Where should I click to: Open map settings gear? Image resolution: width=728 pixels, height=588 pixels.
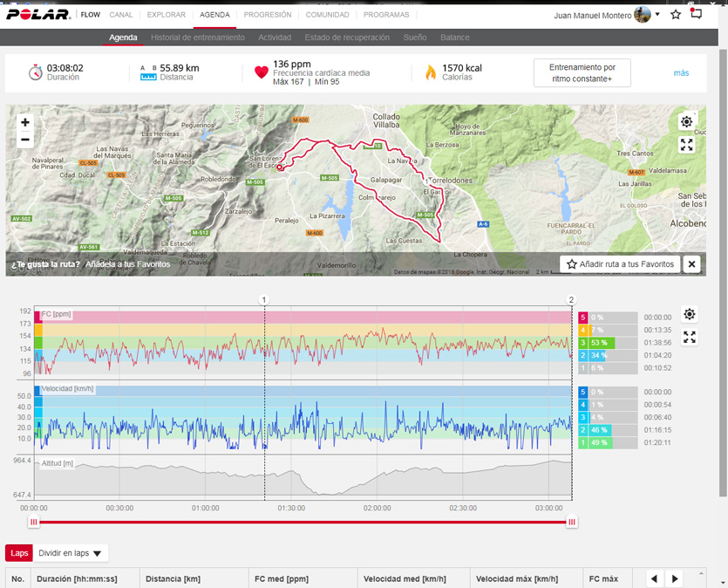point(687,122)
